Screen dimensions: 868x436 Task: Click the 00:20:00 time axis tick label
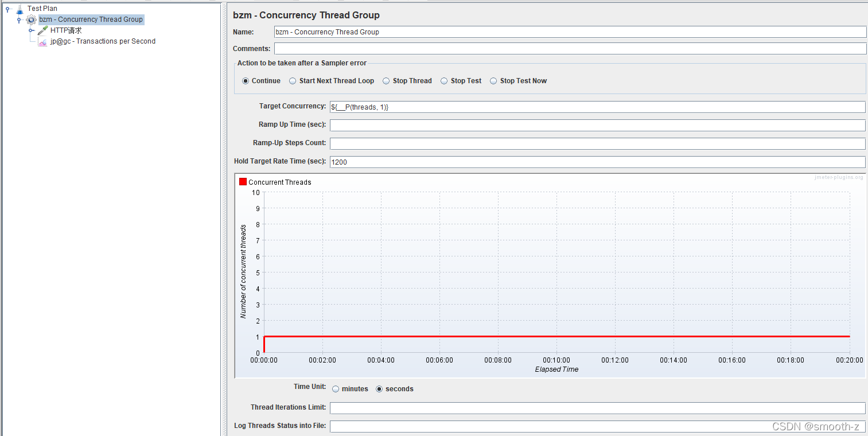(849, 360)
